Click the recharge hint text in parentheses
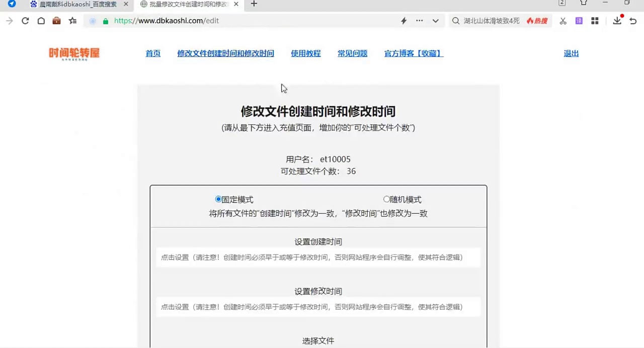The image size is (644, 348). click(x=318, y=128)
